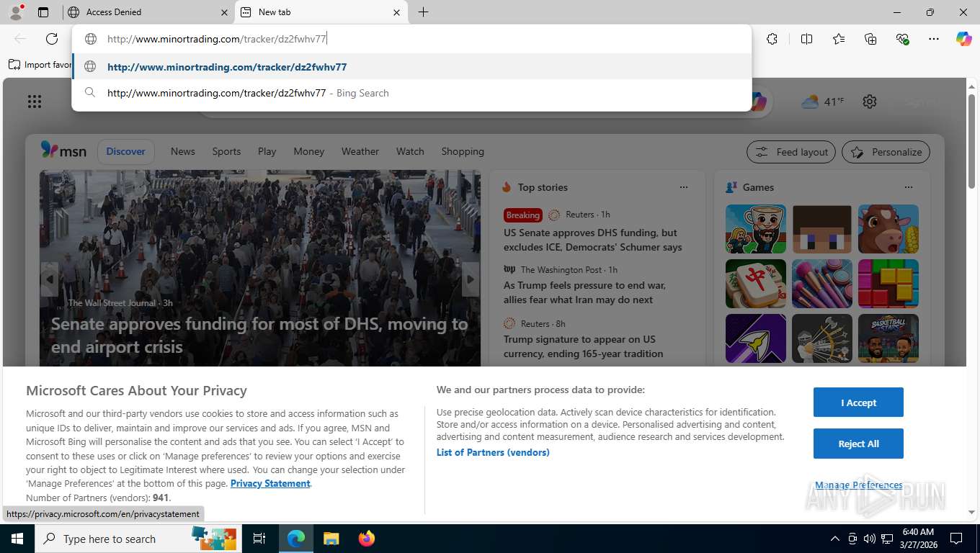Click the Personalize button
The width and height of the screenshot is (980, 553).
886,152
